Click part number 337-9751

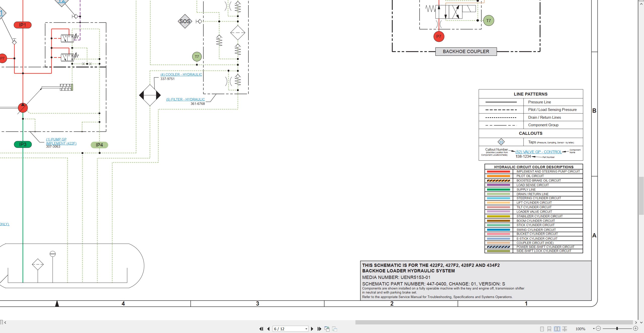tap(167, 79)
